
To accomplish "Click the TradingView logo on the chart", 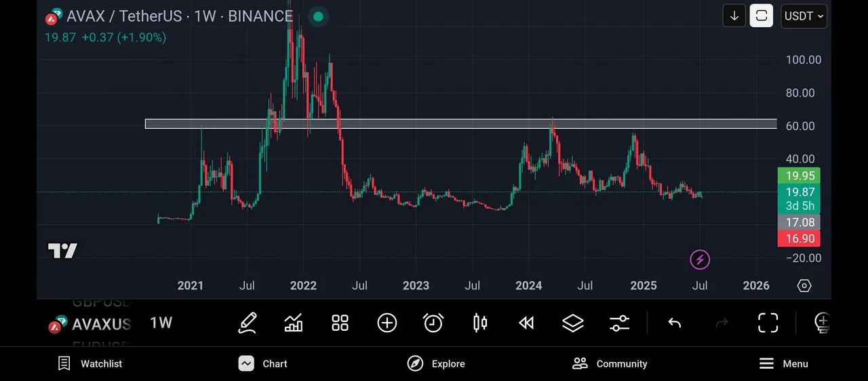I will (x=62, y=250).
